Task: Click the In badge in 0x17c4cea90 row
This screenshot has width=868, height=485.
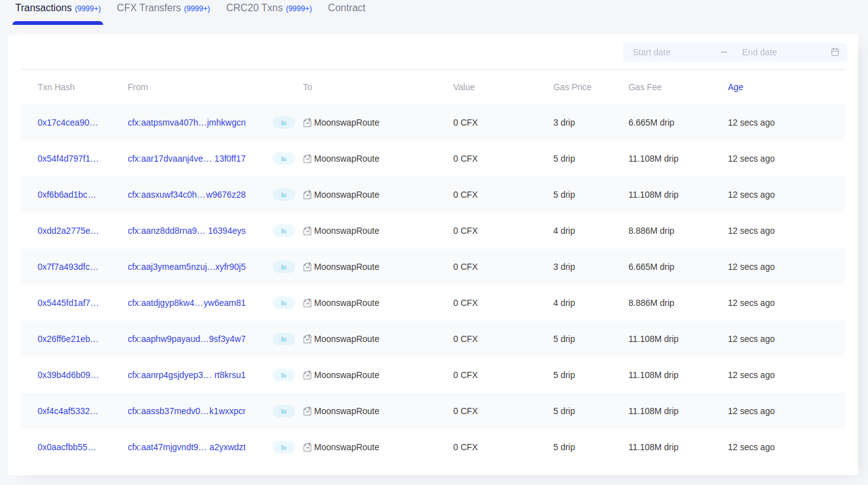Action: [x=283, y=122]
